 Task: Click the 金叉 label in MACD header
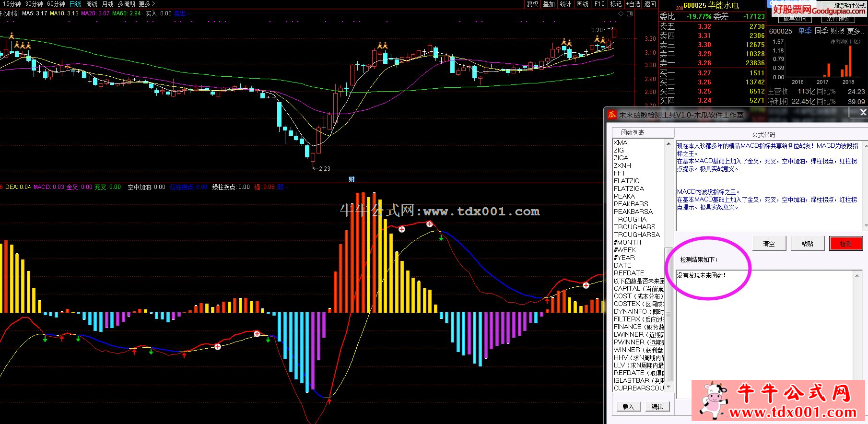[72, 187]
